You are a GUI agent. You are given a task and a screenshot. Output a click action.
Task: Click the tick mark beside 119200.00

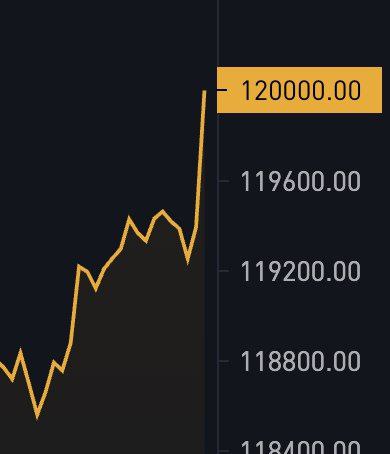pyautogui.click(x=224, y=271)
